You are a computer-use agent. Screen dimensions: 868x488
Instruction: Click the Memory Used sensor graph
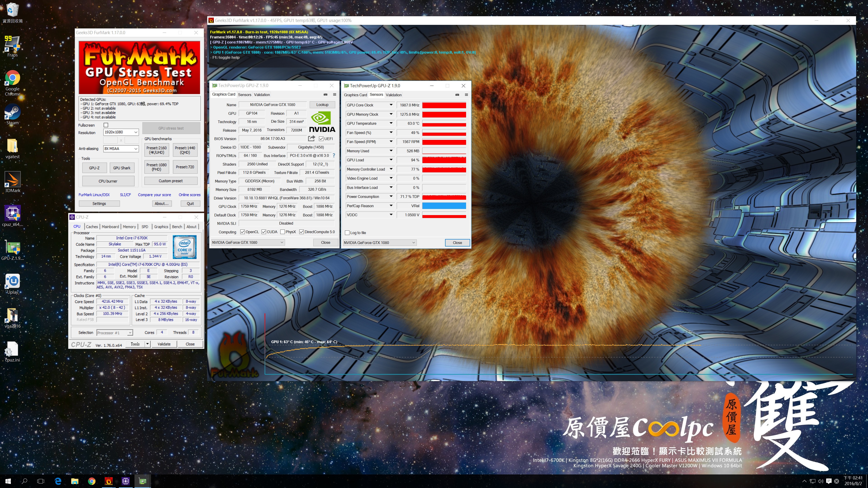point(444,151)
